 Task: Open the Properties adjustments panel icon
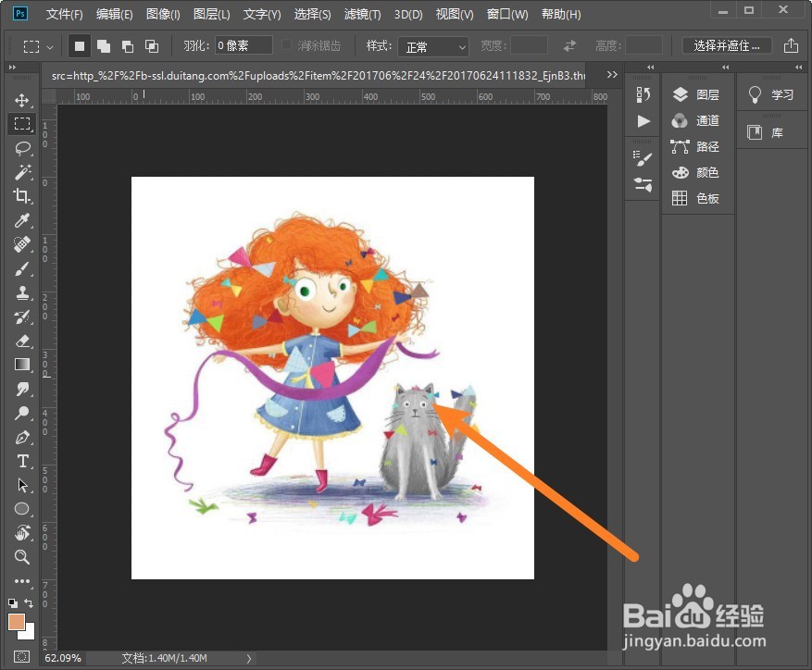[x=643, y=184]
